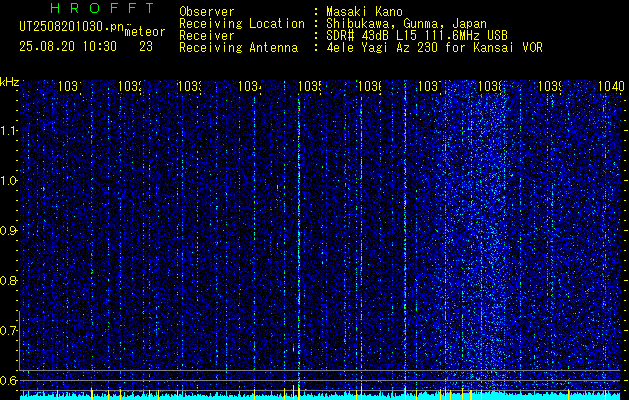Click the 1.1 frequency axis label
The image size is (629, 400).
[x=8, y=131]
